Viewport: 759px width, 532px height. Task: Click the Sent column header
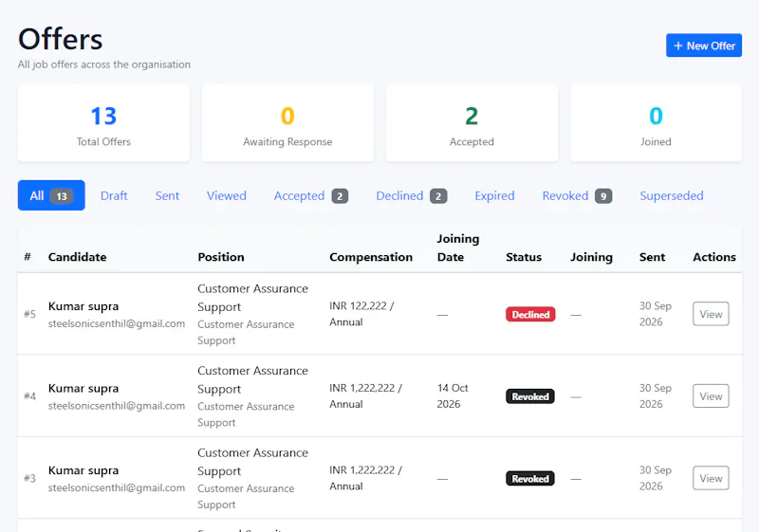click(652, 257)
